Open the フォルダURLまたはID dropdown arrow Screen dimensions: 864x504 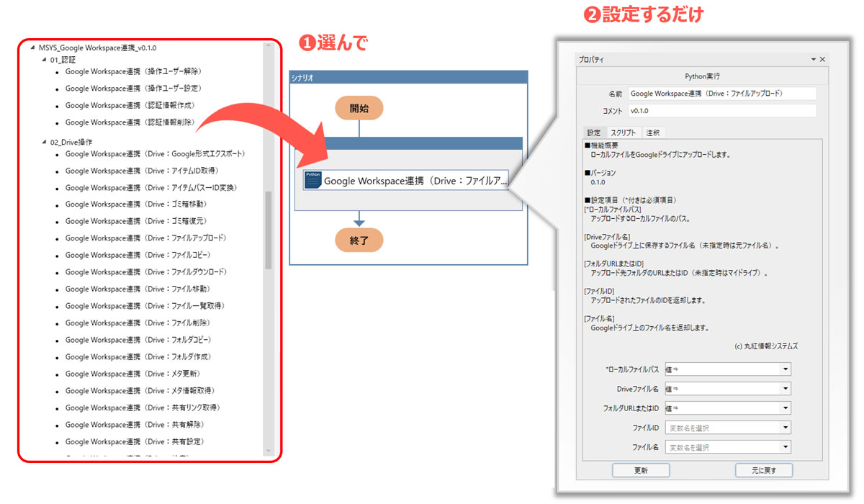[x=785, y=408]
